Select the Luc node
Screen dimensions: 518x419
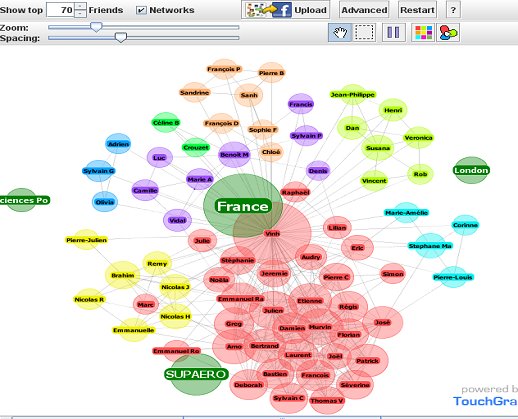coord(159,157)
